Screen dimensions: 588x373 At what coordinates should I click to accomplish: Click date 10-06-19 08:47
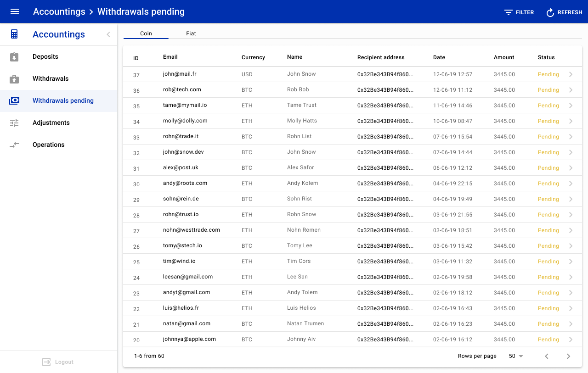pos(452,121)
